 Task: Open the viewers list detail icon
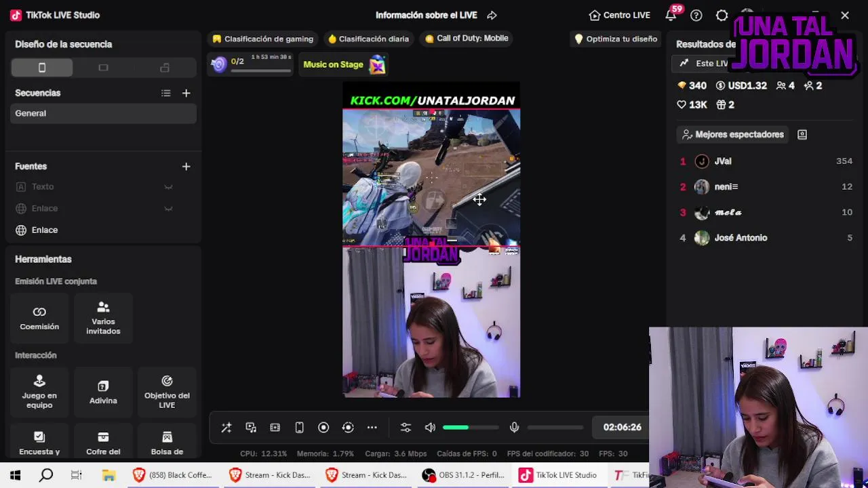pyautogui.click(x=802, y=134)
